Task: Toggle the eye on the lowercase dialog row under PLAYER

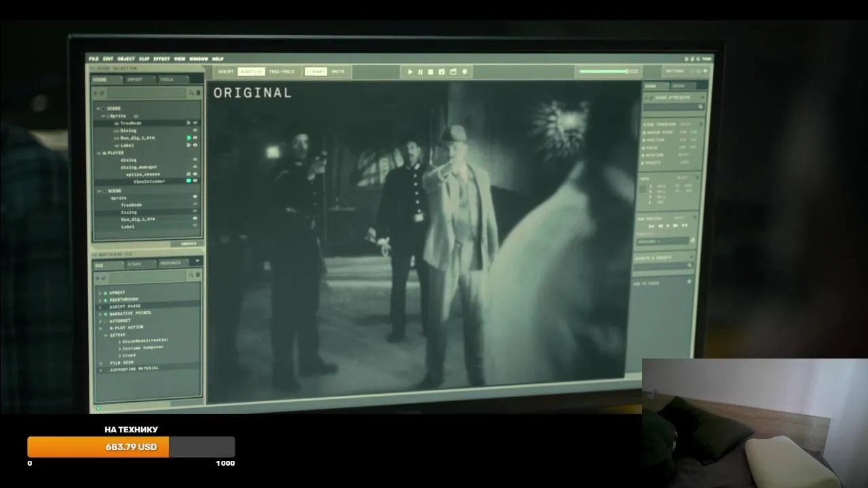Action: [195, 159]
